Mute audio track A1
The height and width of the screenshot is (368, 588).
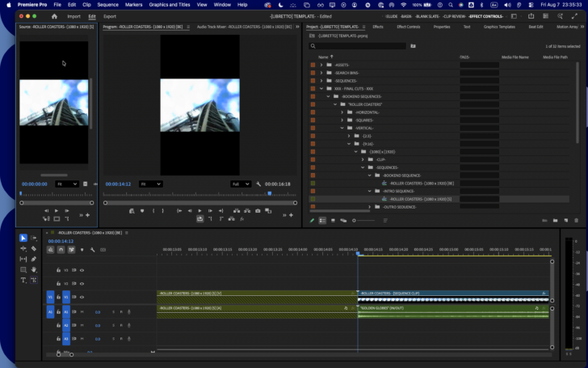pos(82,312)
